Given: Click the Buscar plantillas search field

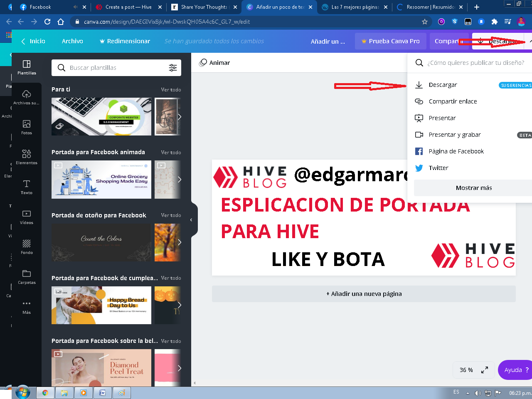Looking at the screenshot, I should (116, 68).
